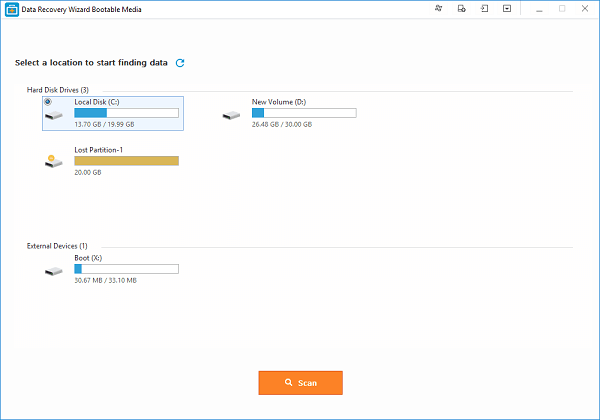The height and width of the screenshot is (420, 600).
Task: Click the second title bar document icon
Action: pos(461,8)
